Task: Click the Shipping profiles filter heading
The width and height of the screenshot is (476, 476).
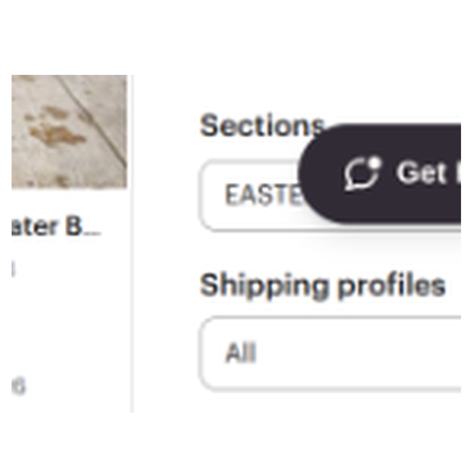Action: pos(322,286)
